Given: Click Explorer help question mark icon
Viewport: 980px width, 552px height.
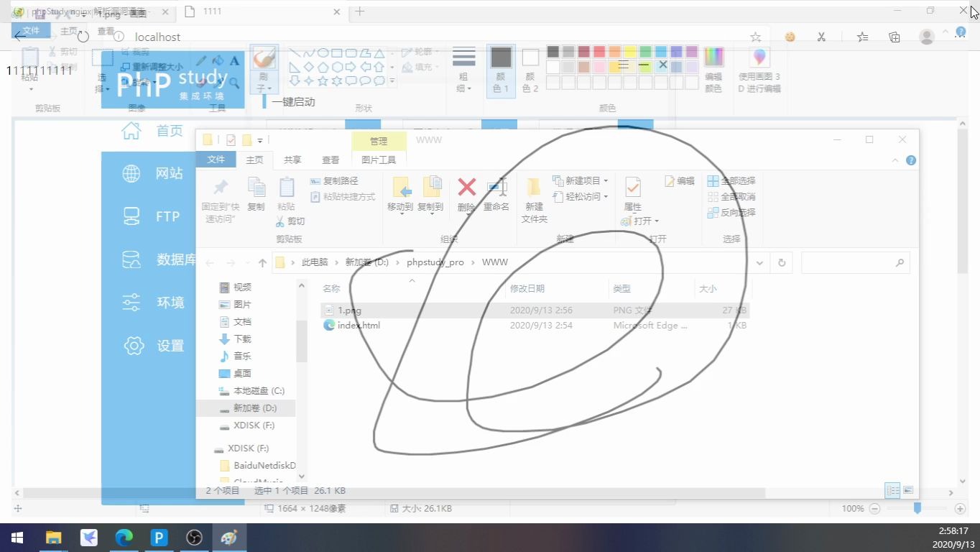Looking at the screenshot, I should [x=911, y=160].
